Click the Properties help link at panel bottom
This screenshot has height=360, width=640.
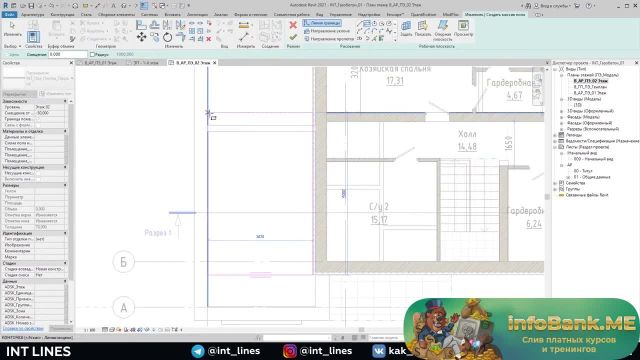pyautogui.click(x=23, y=329)
